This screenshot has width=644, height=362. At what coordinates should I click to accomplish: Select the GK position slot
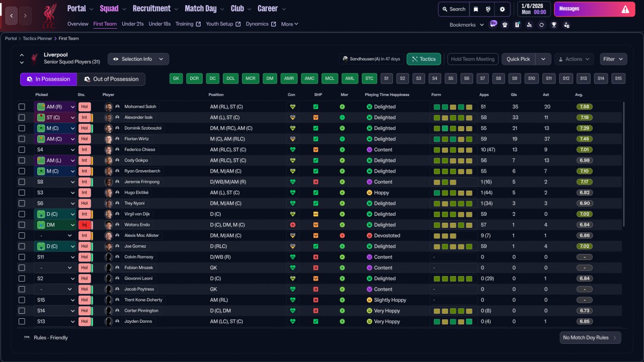click(176, 78)
